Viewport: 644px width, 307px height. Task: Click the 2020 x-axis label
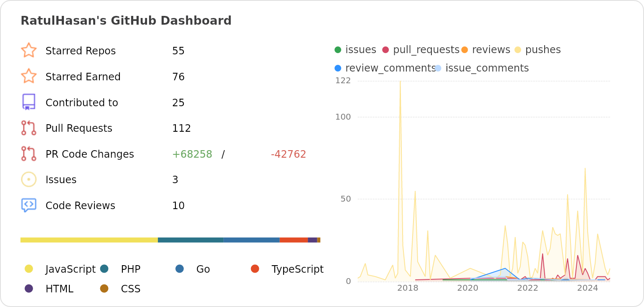click(x=468, y=288)
